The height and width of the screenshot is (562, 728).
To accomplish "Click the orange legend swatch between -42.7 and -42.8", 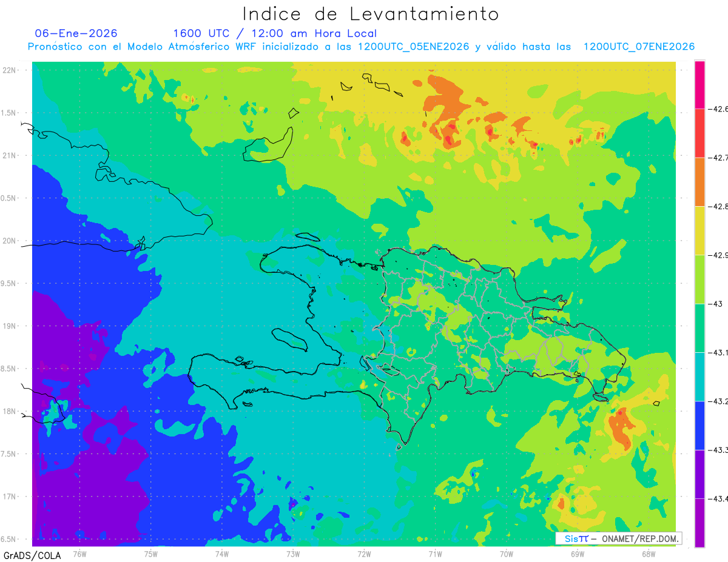I will click(699, 182).
